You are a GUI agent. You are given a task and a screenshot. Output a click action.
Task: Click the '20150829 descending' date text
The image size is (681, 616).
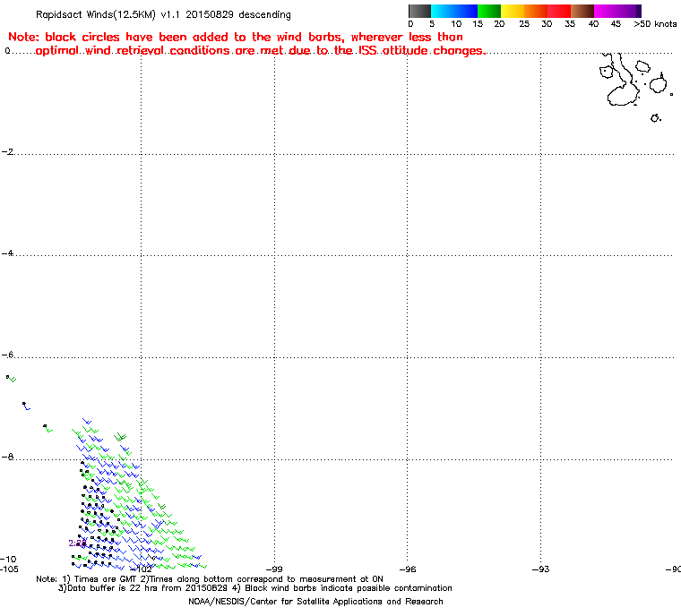[x=238, y=14]
